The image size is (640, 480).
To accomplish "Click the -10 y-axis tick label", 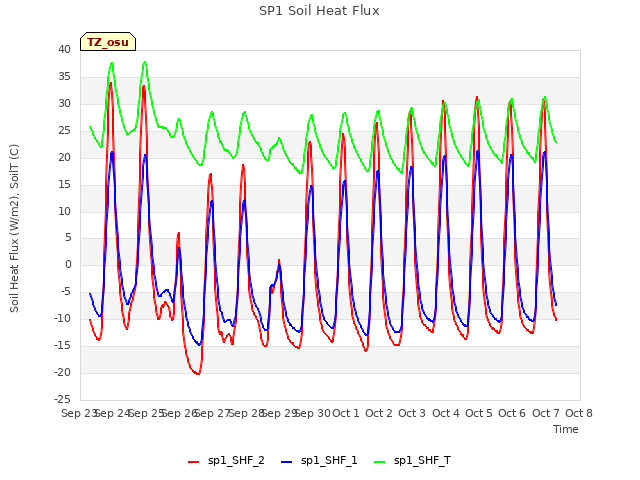I will (62, 318).
